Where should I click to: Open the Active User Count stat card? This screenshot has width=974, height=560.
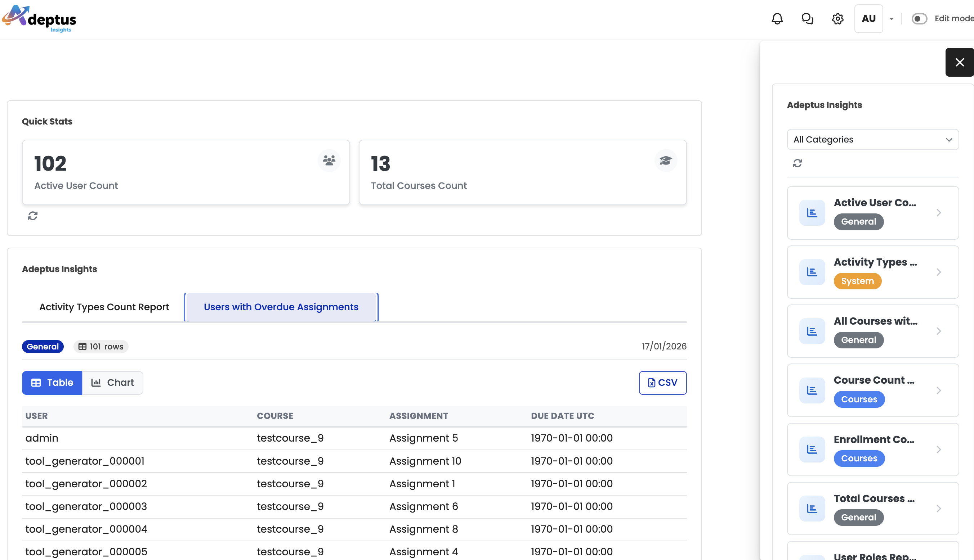pos(186,172)
